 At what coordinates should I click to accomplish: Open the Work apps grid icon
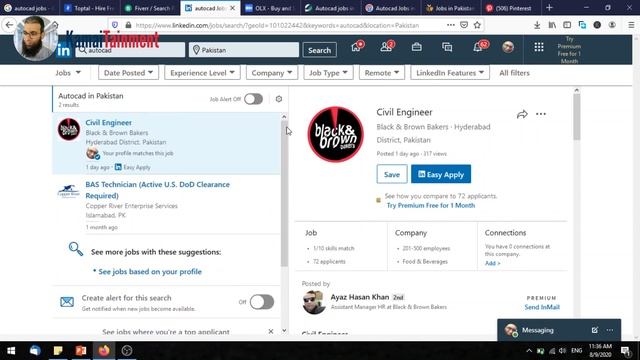(539, 47)
